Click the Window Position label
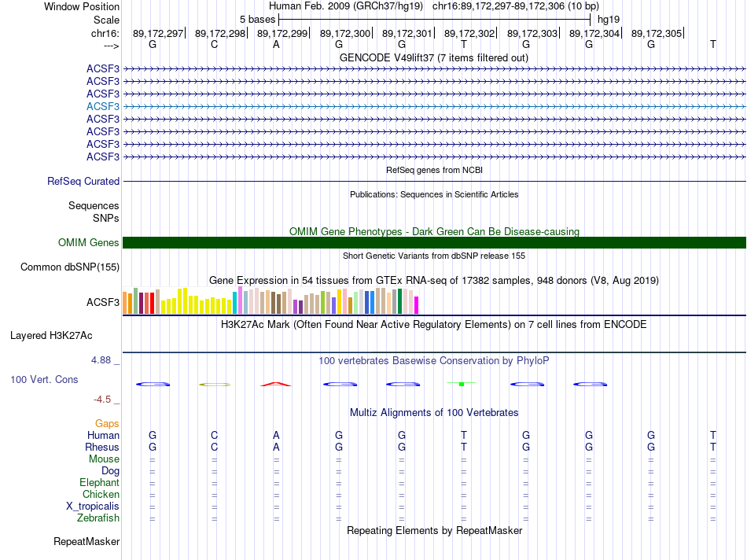Screen dimensions: 747x560 (82, 6)
